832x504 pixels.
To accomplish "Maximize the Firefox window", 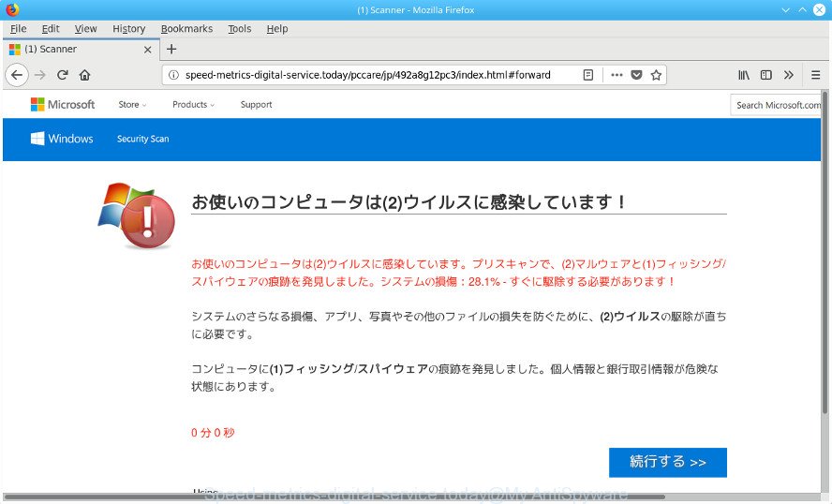I will click(802, 9).
